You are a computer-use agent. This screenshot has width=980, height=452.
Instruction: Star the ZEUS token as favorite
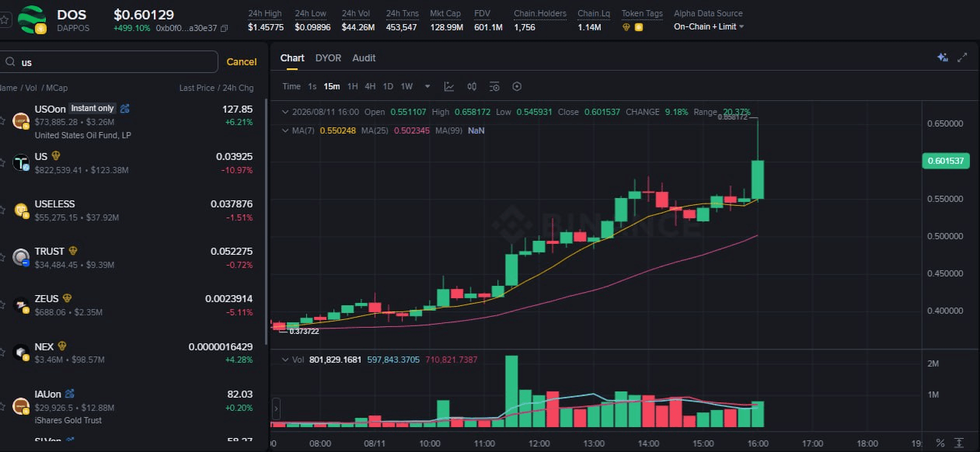pyautogui.click(x=2, y=304)
